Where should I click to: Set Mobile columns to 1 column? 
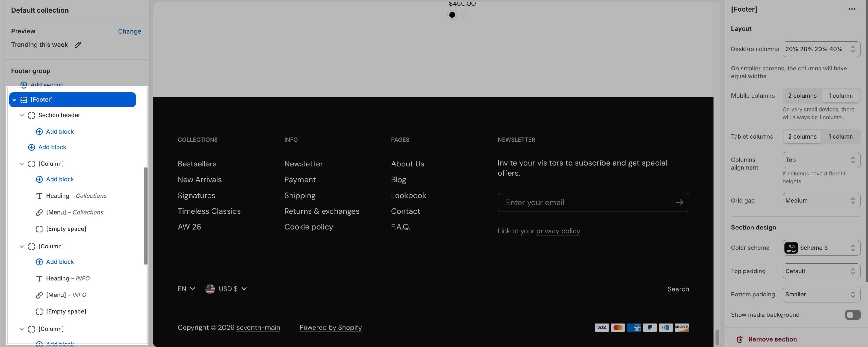tap(841, 96)
